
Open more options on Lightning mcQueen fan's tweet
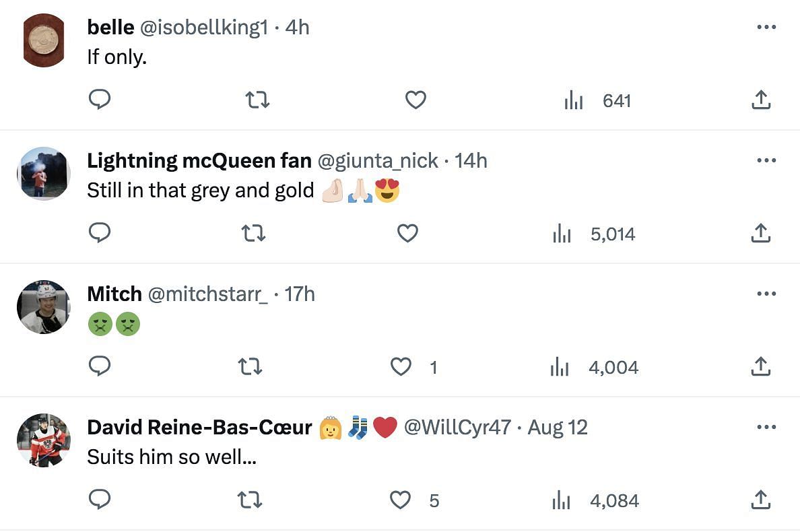pos(766,160)
